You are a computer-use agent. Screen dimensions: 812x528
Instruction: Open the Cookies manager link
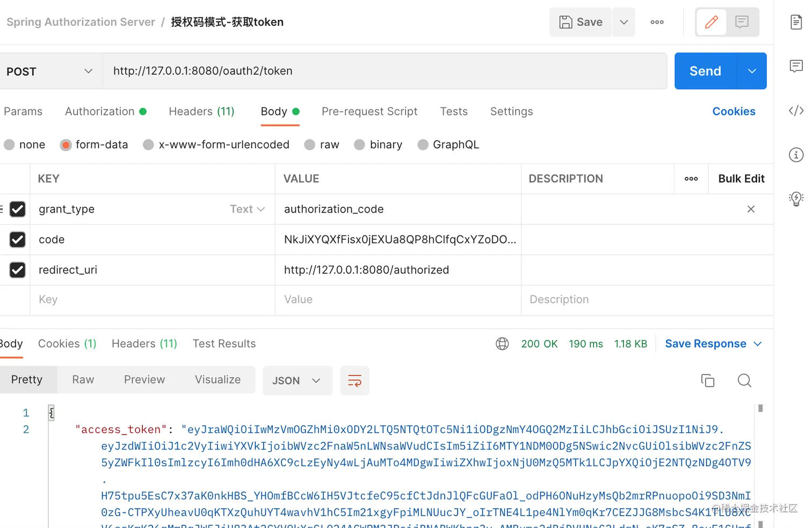coord(734,111)
